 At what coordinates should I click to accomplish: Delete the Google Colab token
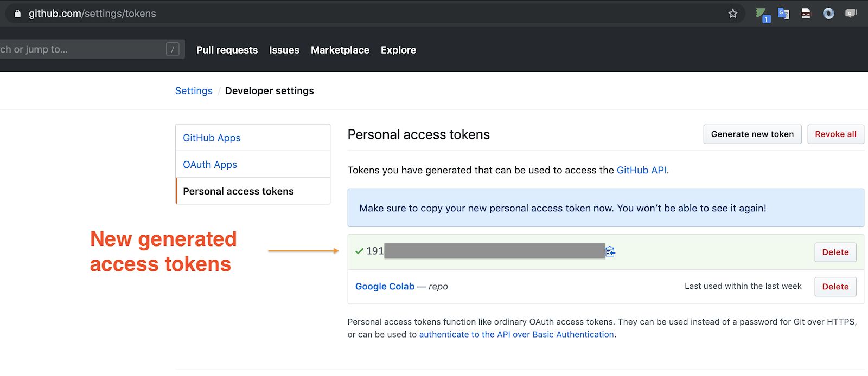[835, 287]
